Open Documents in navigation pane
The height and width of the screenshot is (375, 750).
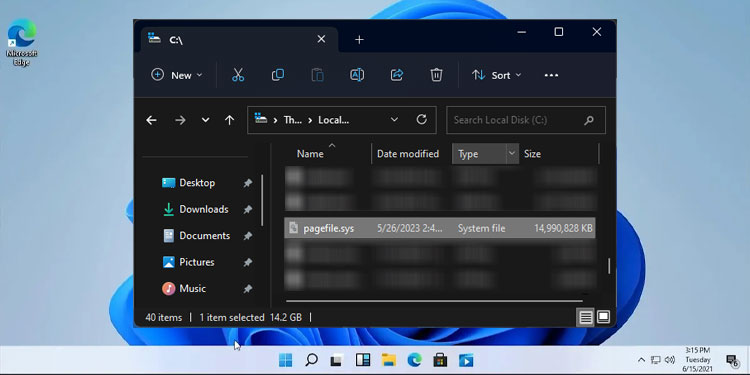(x=204, y=236)
